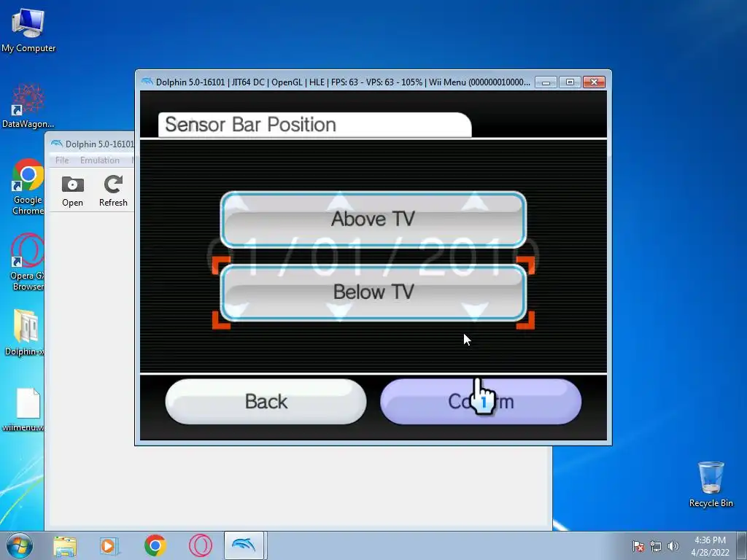Open Emulation menu in background Dolphin window
Image resolution: width=747 pixels, height=560 pixels.
(x=99, y=160)
